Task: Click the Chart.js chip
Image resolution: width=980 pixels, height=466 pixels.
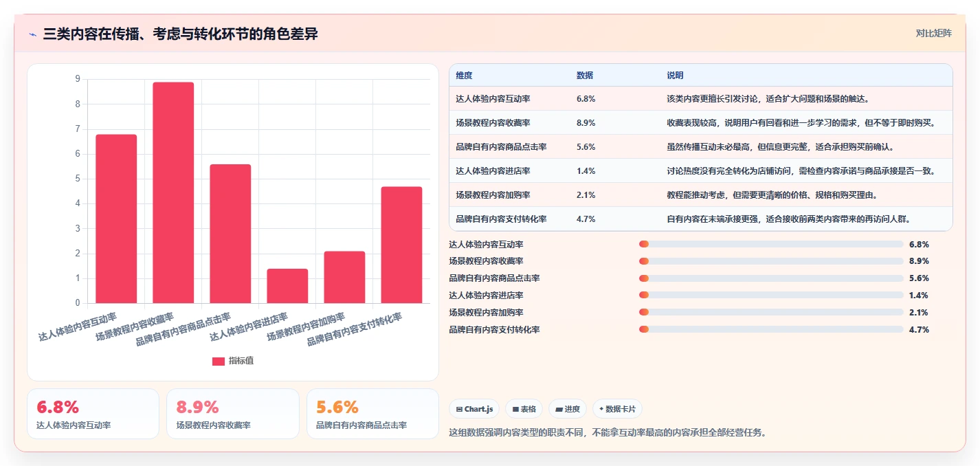Action: point(475,409)
